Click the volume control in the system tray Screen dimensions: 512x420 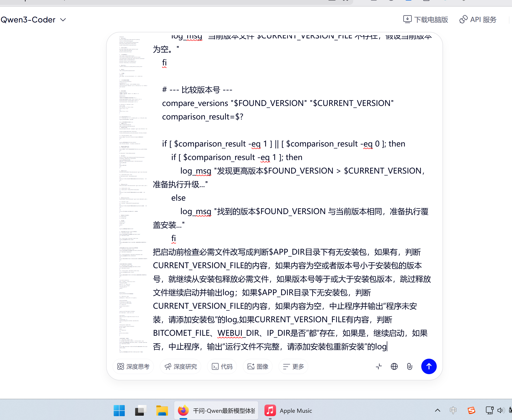501,410
